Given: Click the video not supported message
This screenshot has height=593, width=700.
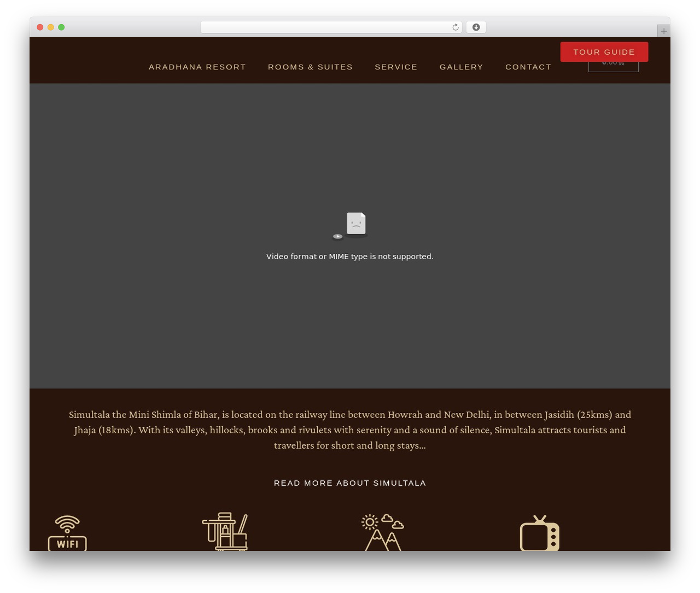Looking at the screenshot, I should coord(350,257).
